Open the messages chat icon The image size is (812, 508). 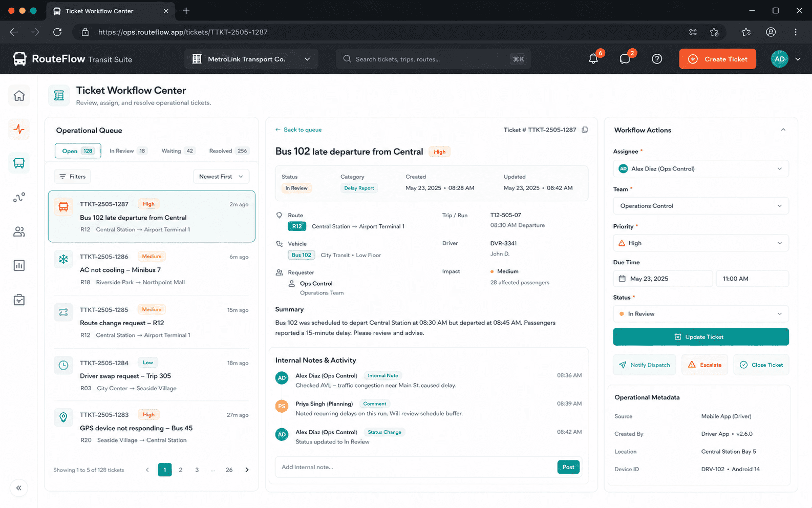click(625, 59)
